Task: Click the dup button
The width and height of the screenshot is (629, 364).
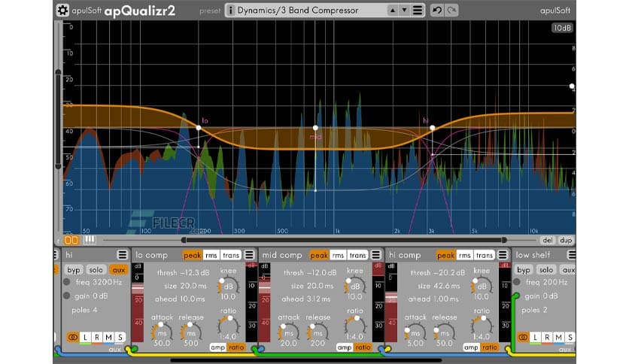Action: point(565,240)
